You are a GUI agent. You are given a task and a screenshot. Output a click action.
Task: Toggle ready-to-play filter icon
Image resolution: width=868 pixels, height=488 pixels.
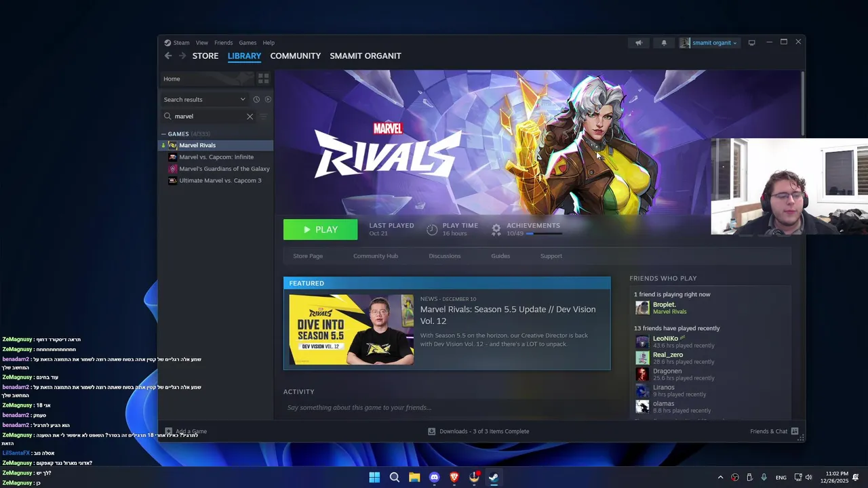point(268,100)
